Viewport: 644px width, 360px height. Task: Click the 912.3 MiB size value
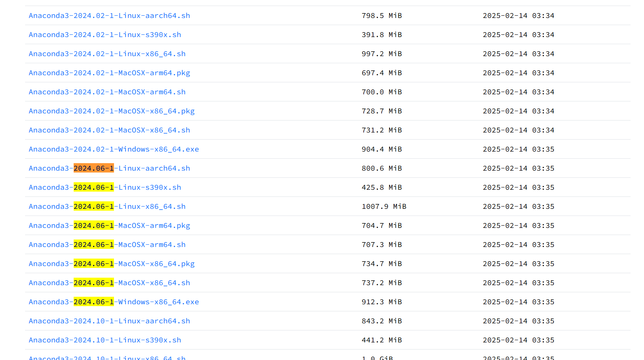[x=382, y=302]
